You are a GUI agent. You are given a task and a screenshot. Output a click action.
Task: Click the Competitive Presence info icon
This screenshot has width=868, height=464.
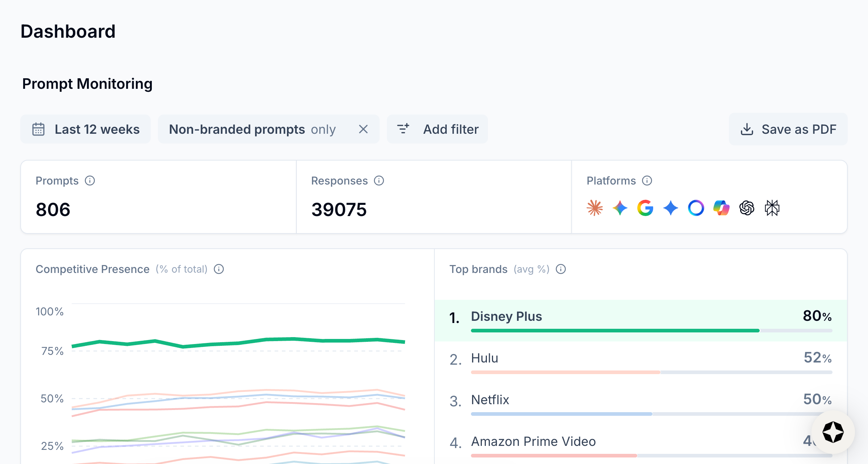click(x=219, y=269)
